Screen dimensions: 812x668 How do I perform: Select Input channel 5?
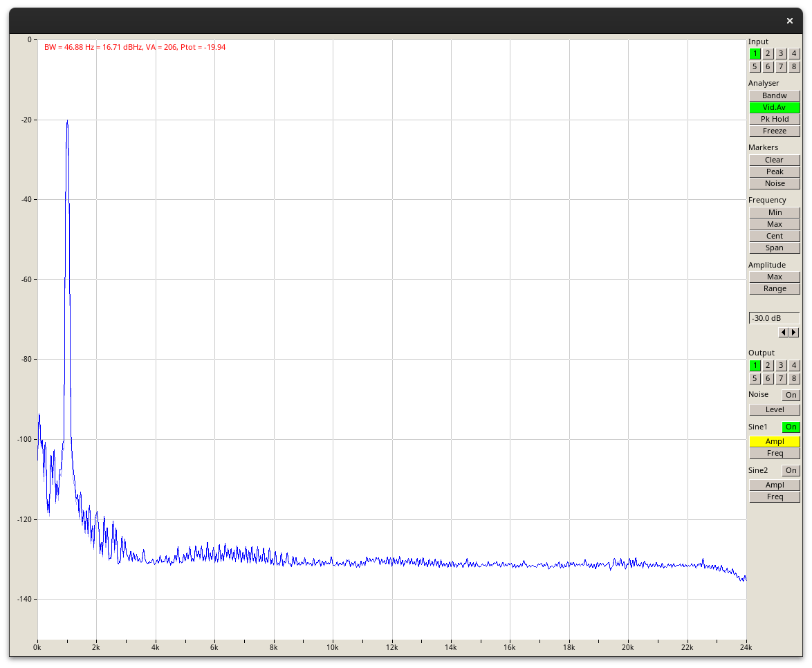755,66
